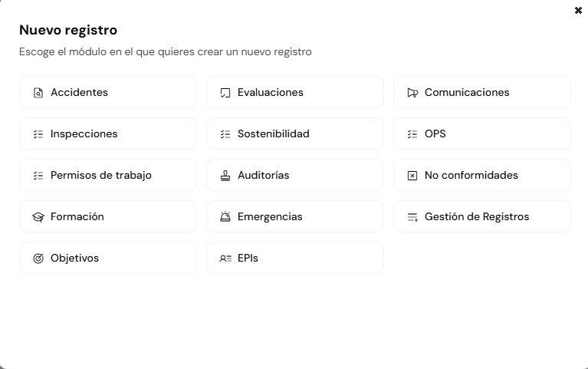Click the No conformidades crossed-box icon
588x369 pixels.
coord(412,176)
